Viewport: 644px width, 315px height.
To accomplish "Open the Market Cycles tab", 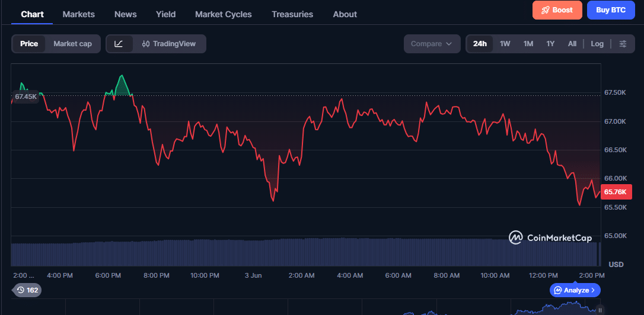I will click(x=224, y=14).
